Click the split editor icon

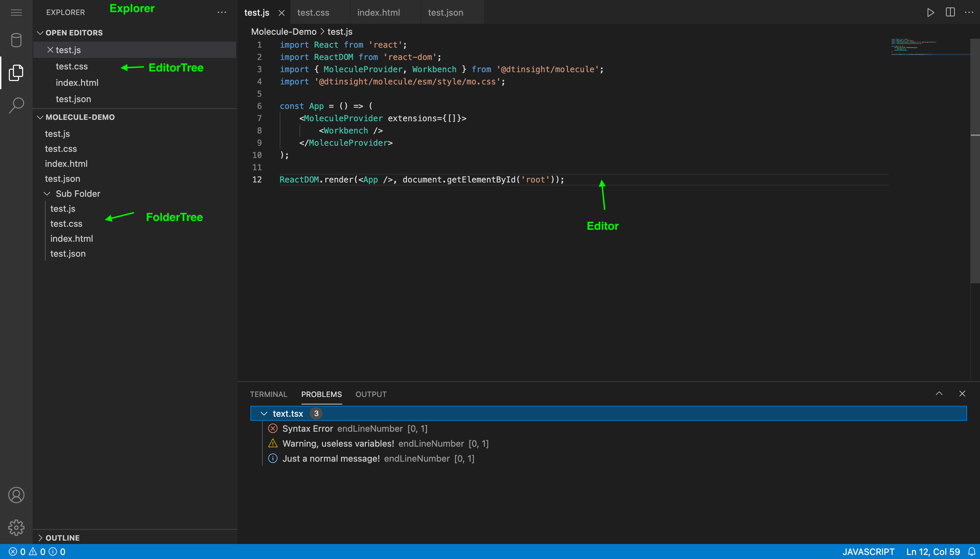click(950, 13)
